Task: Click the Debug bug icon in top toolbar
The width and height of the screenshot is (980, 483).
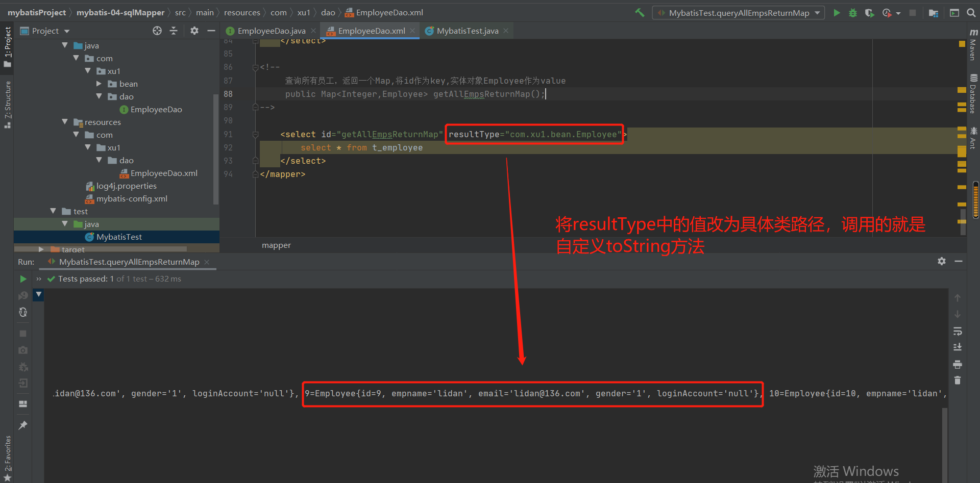Action: pos(853,13)
